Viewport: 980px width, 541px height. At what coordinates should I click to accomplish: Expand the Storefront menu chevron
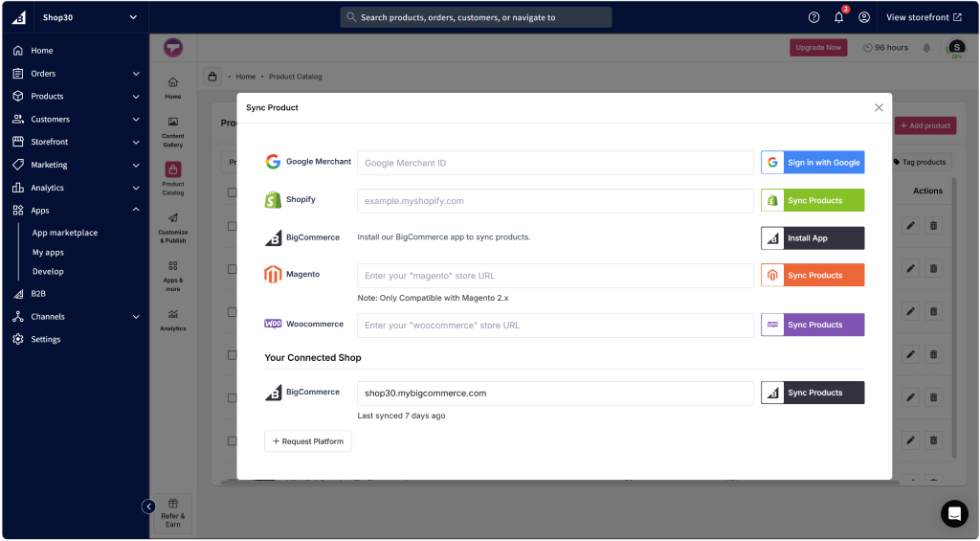click(136, 142)
